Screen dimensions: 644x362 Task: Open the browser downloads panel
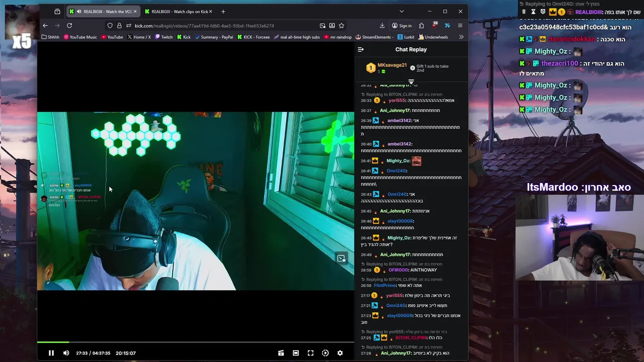[382, 26]
